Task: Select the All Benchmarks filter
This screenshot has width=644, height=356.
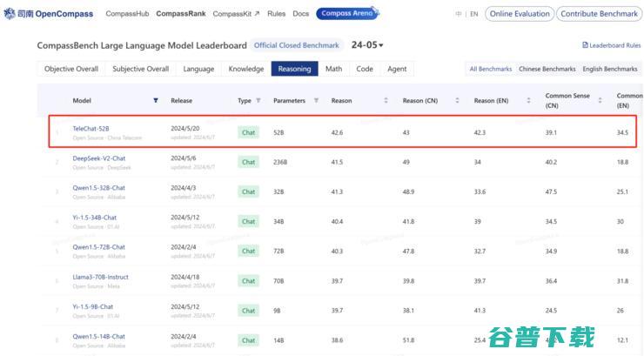Action: point(491,69)
